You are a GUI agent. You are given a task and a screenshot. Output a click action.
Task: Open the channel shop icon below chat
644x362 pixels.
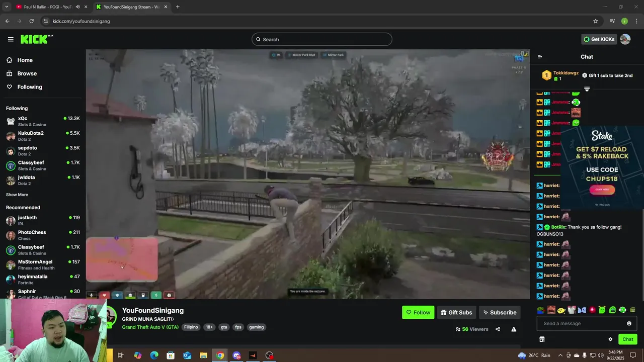[542, 339]
